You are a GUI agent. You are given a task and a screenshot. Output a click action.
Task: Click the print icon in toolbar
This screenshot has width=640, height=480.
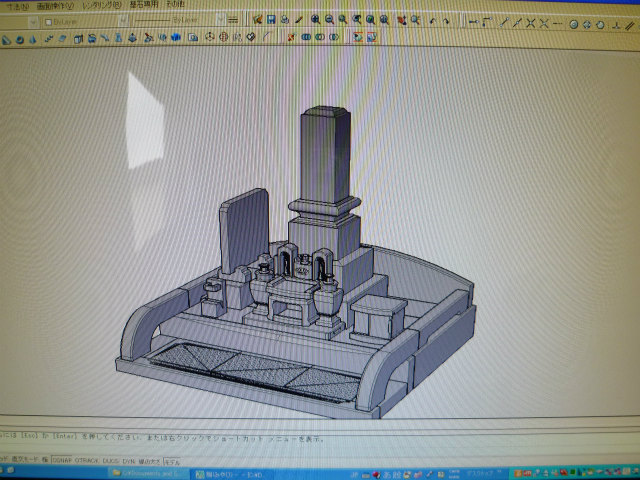[x=285, y=19]
